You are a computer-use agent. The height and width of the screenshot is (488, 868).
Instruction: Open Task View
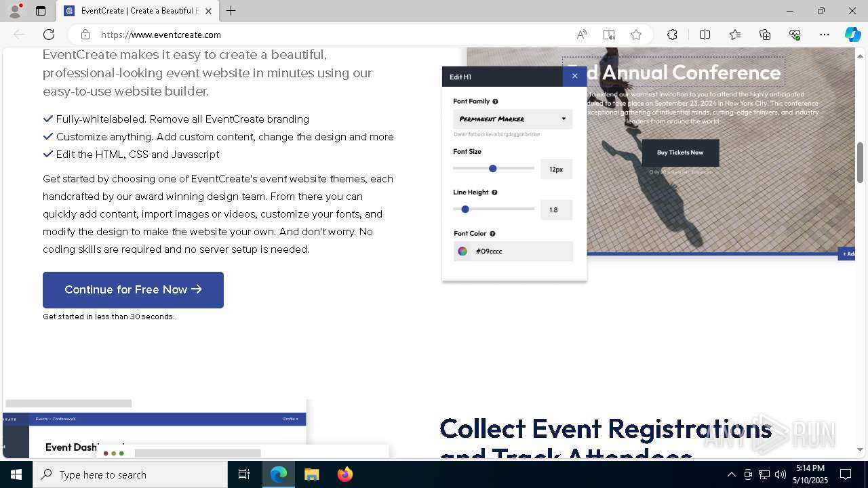coord(244,474)
